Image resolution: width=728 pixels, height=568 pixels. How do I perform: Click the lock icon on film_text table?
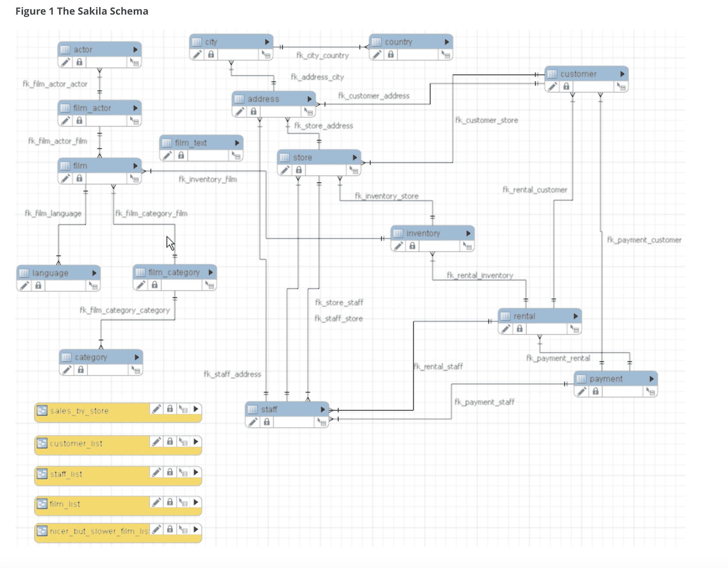pos(181,156)
